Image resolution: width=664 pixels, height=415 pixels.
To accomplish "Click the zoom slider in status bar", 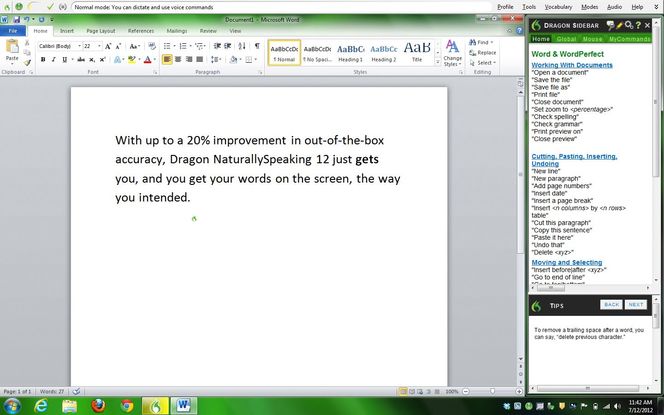I will pyautogui.click(x=490, y=391).
